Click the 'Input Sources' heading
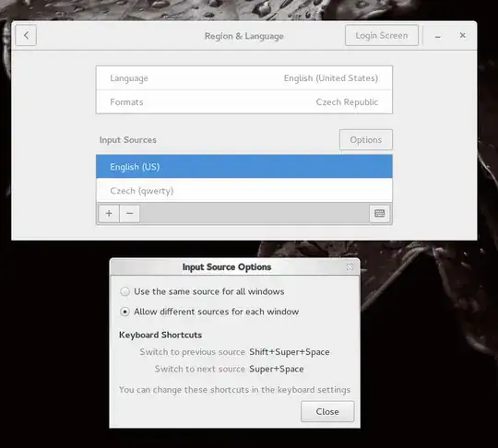 tap(128, 140)
